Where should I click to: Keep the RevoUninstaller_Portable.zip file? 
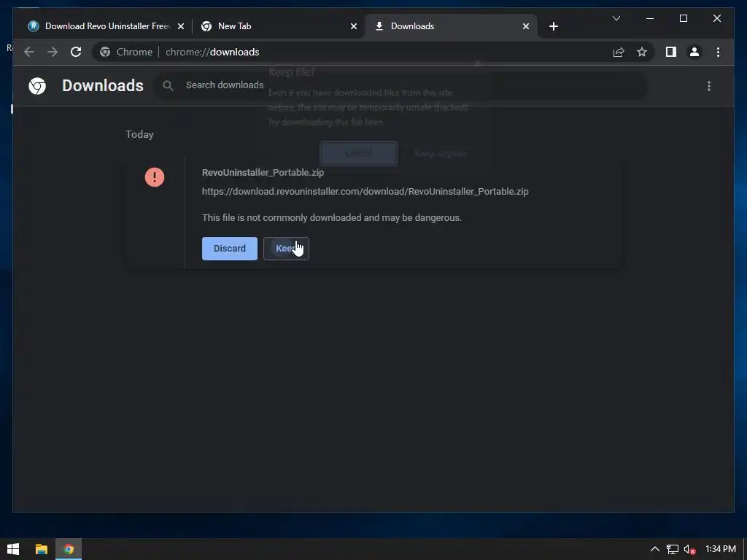point(286,249)
